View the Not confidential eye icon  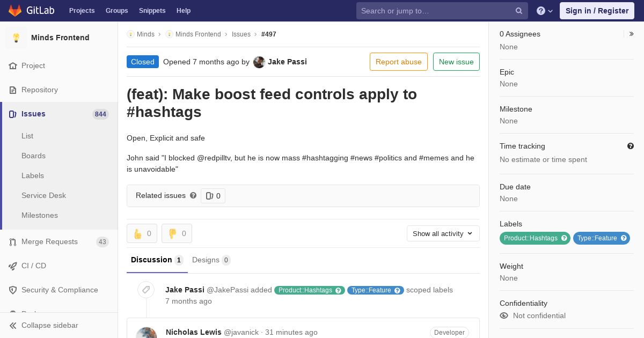(504, 315)
